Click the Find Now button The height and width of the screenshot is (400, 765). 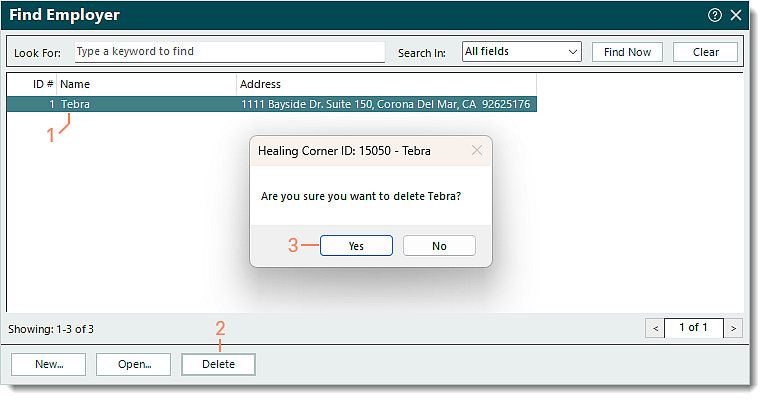point(627,52)
